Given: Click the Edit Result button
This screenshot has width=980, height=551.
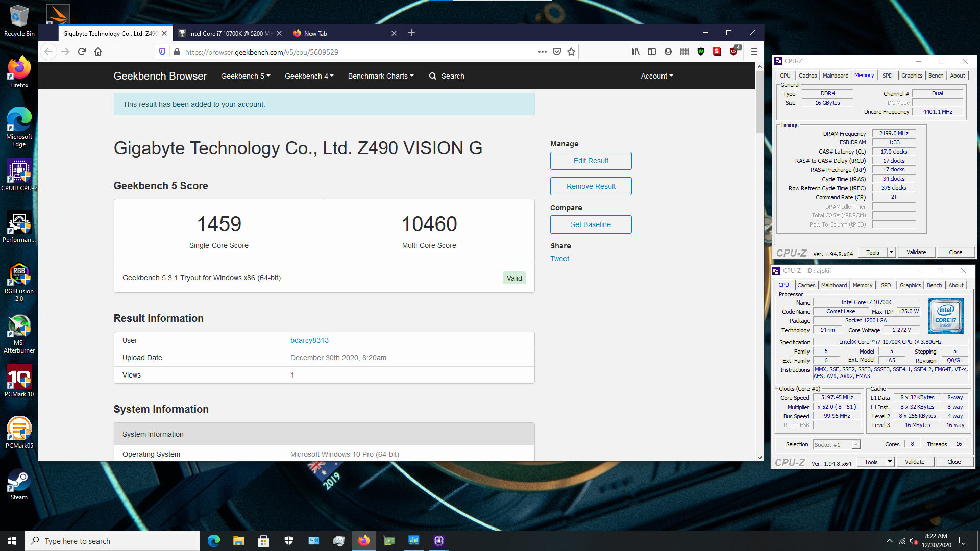Looking at the screenshot, I should pos(591,161).
